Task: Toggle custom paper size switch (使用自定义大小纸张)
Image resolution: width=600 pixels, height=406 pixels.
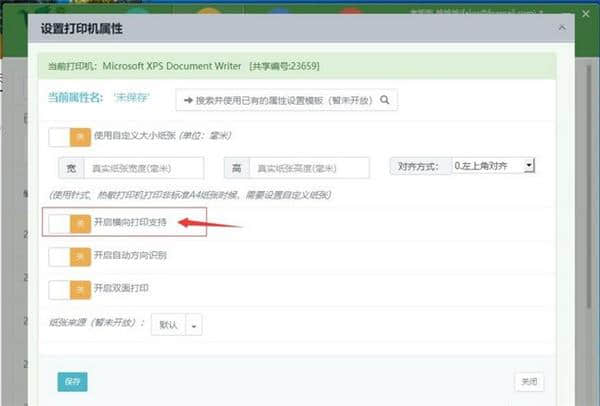Action: (x=70, y=136)
